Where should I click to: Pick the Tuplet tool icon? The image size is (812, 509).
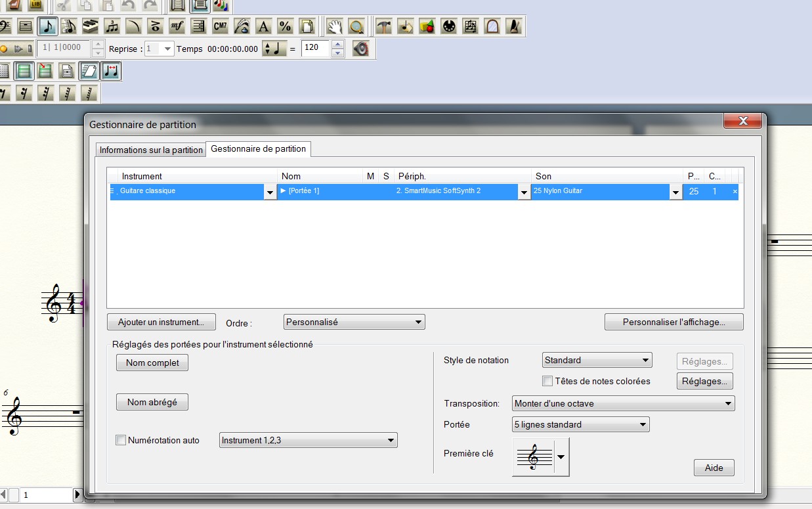[112, 26]
